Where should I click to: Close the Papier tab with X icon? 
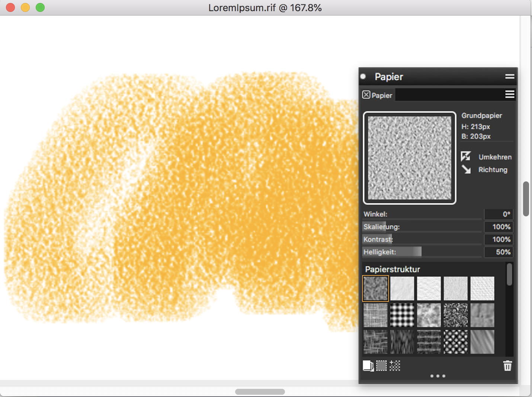coord(366,95)
